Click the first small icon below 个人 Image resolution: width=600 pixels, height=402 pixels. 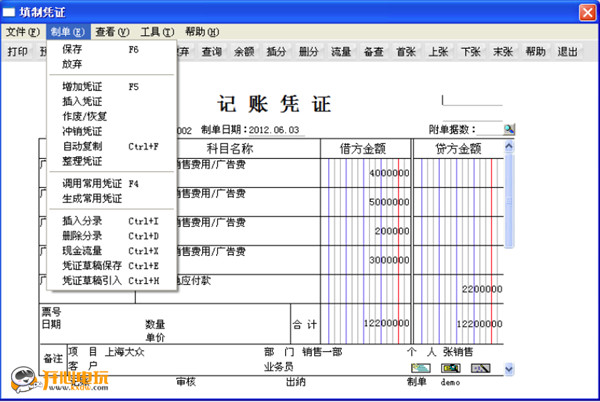[421, 368]
